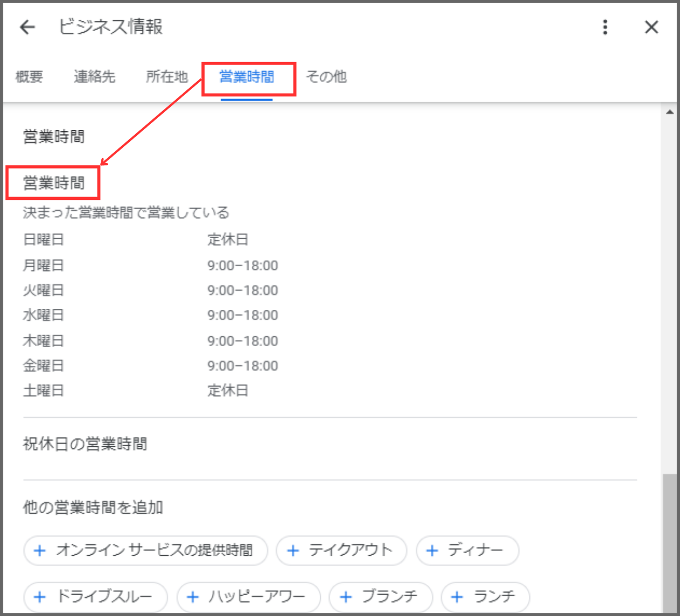The height and width of the screenshot is (616, 680).
Task: Add テイクアウト hours chip
Action: [342, 550]
